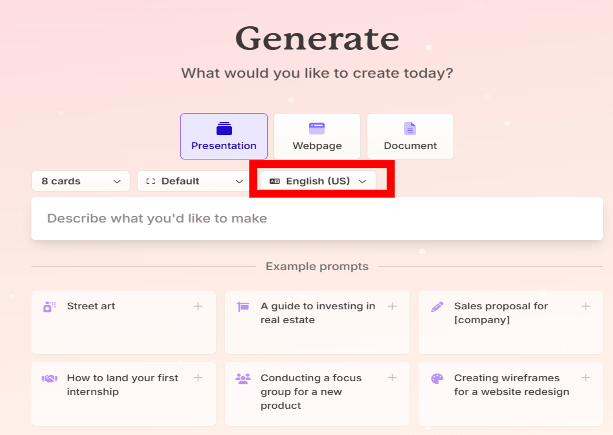
Task: Choose "A guide to investing in real estate"
Action: pos(318,313)
